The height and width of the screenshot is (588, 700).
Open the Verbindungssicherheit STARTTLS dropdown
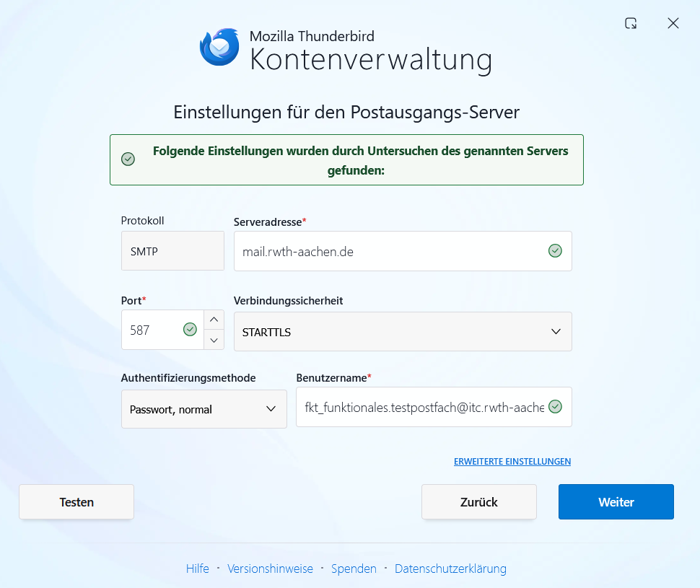pyautogui.click(x=403, y=332)
